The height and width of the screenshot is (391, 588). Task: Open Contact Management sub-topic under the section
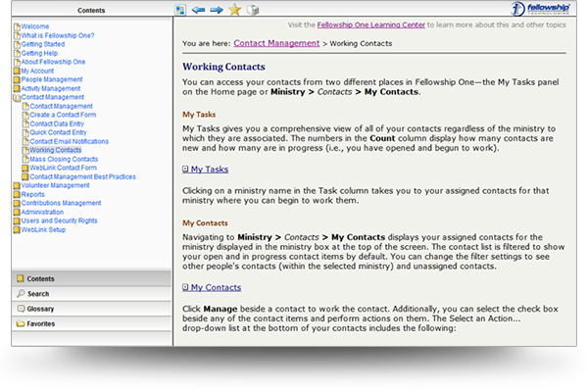(x=61, y=106)
